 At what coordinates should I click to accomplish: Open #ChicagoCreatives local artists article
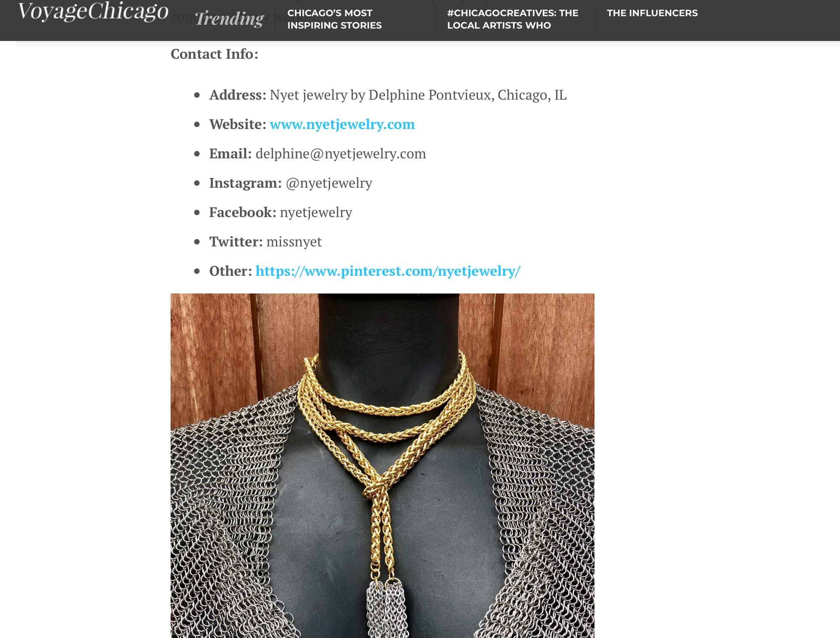512,19
